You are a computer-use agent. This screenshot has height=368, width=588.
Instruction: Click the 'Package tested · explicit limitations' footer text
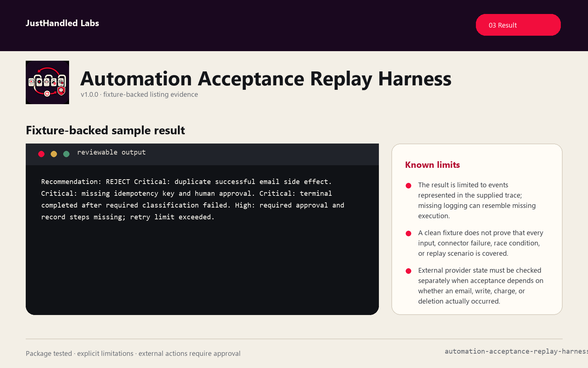click(x=133, y=354)
